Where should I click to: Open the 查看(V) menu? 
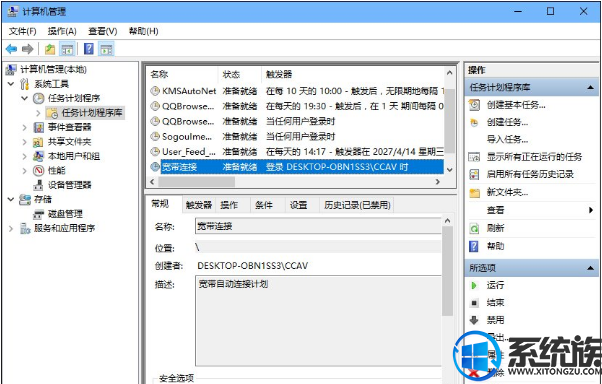point(102,31)
